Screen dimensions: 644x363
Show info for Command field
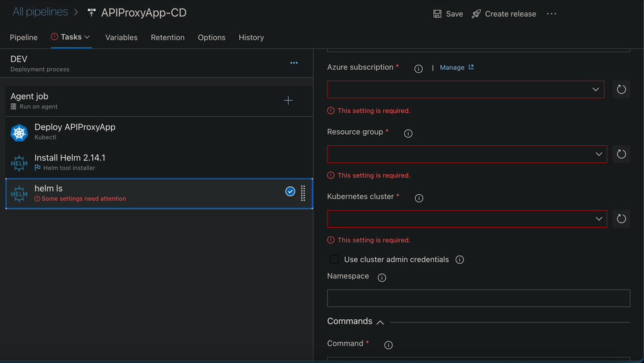pyautogui.click(x=389, y=346)
